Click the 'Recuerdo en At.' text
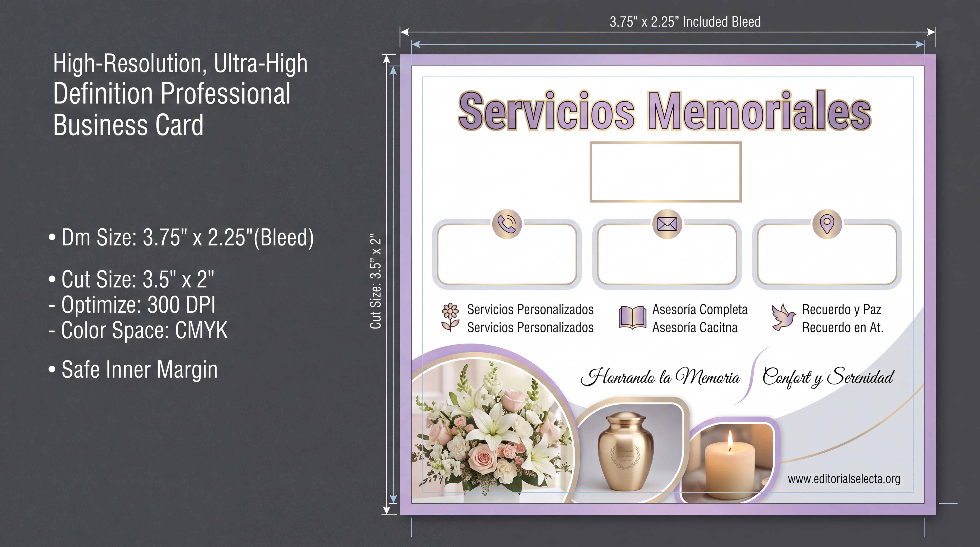Viewport: 980px width, 547px height. coord(843,327)
